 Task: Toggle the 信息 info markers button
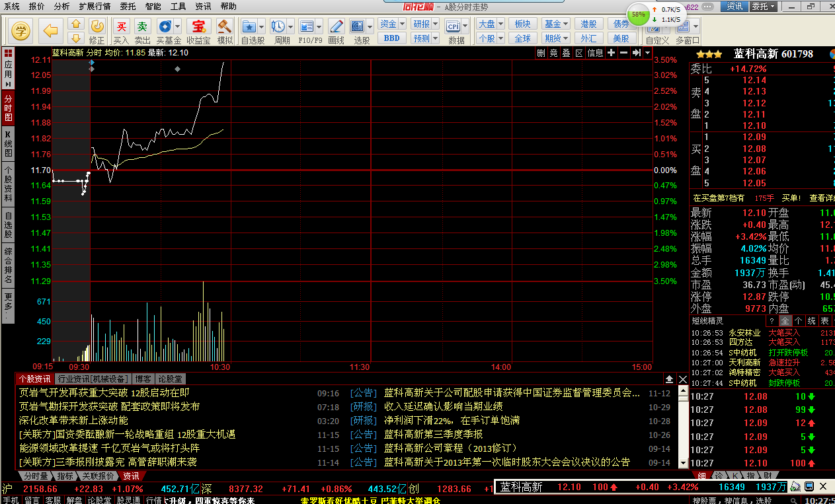[x=595, y=53]
